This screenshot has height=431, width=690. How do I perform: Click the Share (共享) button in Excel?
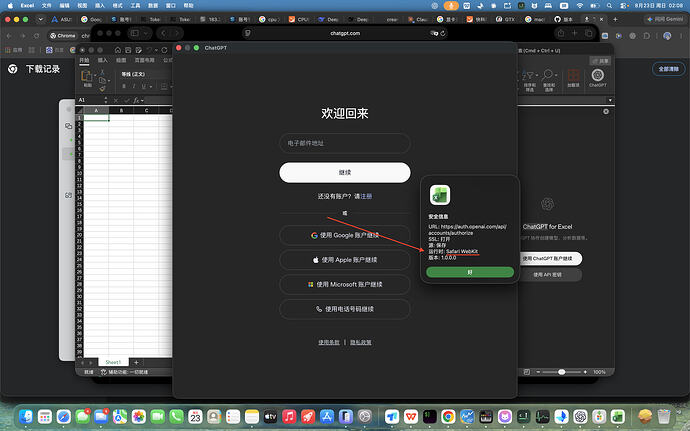pyautogui.click(x=600, y=61)
